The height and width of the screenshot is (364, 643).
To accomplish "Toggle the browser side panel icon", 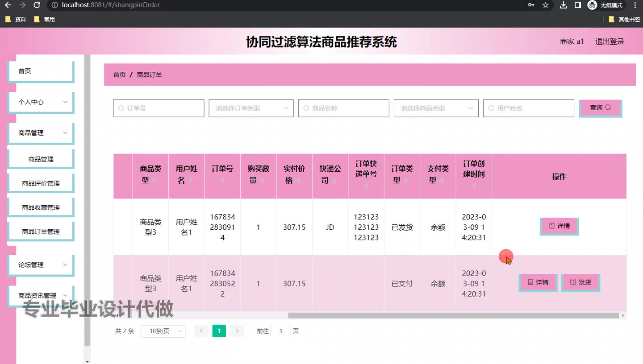I will [x=577, y=5].
